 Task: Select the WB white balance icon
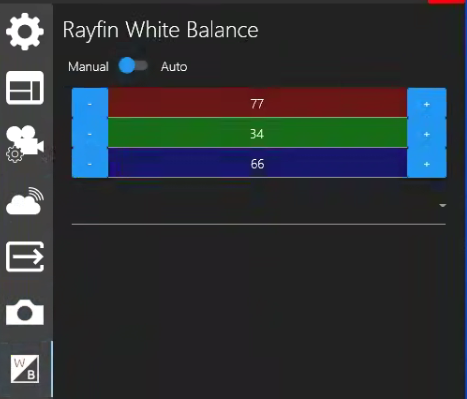pos(25,369)
